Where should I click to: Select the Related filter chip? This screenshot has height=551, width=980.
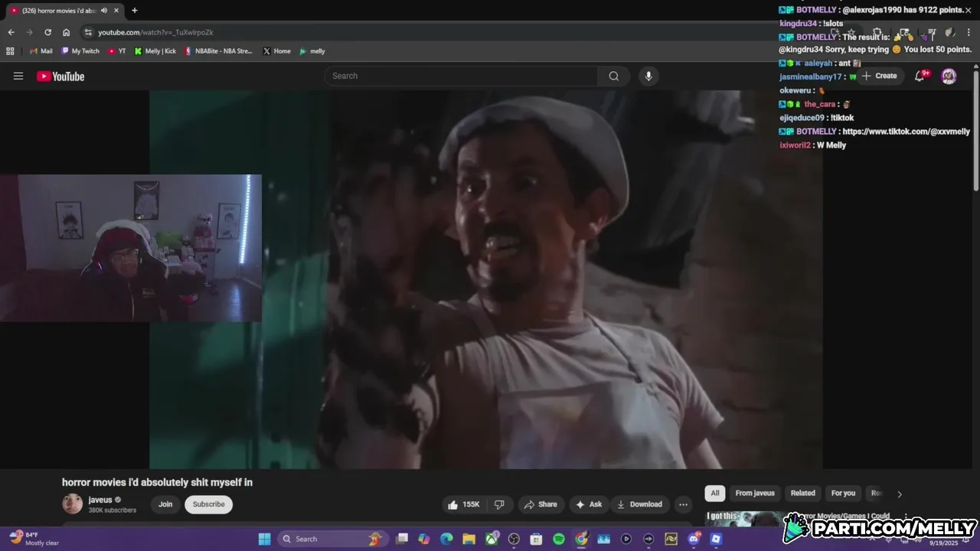click(x=802, y=493)
